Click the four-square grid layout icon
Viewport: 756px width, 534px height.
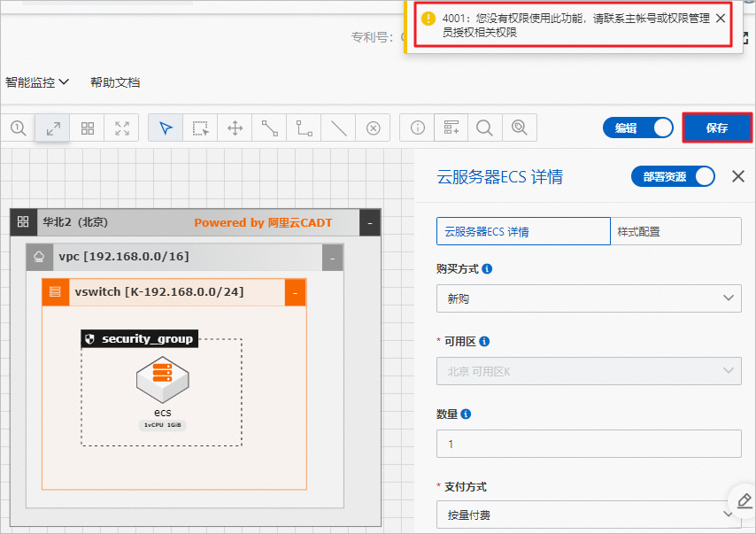point(88,128)
